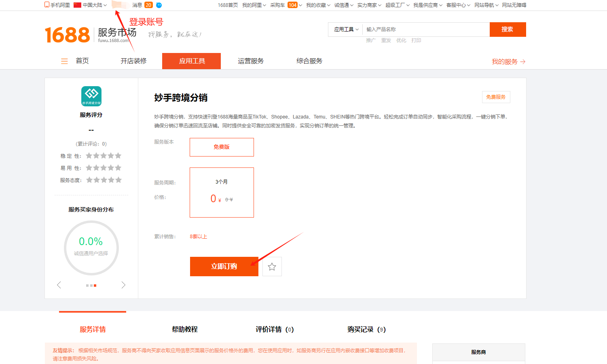The width and height of the screenshot is (607, 364).
Task: Click the product name search field
Action: tap(427, 30)
